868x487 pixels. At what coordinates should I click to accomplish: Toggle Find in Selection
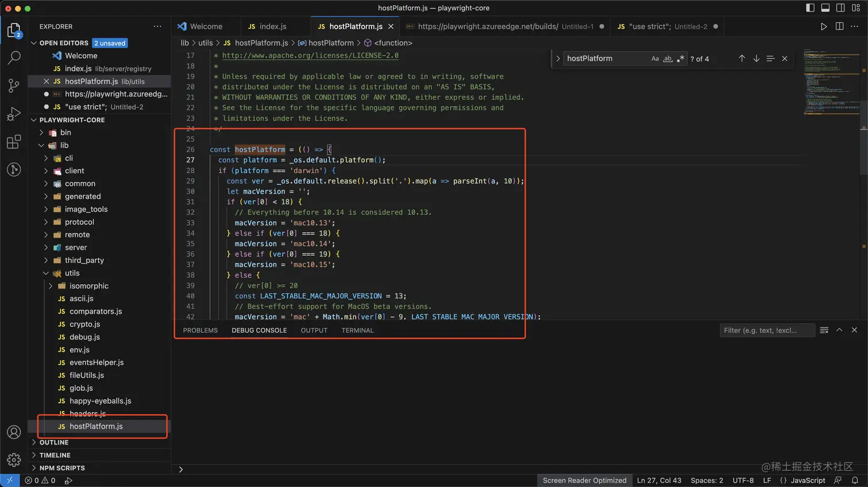point(770,59)
